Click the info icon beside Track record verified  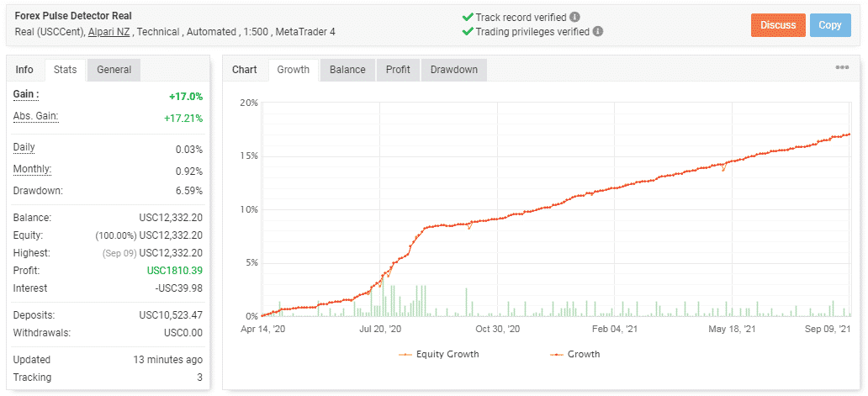575,17
